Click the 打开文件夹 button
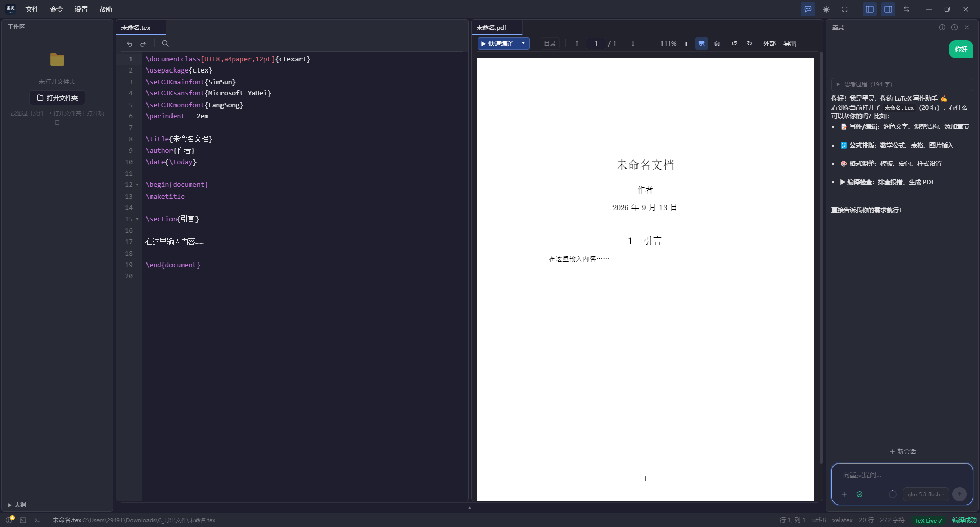The height and width of the screenshot is (527, 980). [57, 98]
